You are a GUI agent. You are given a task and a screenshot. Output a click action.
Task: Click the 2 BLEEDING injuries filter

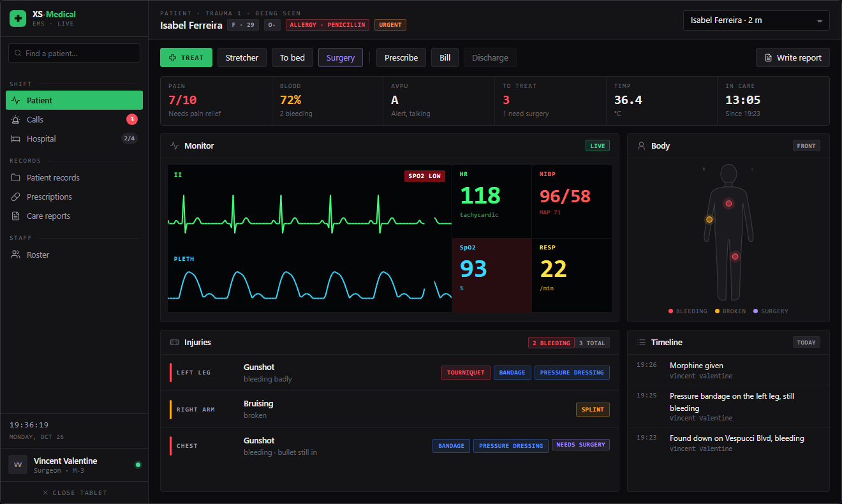pos(551,343)
